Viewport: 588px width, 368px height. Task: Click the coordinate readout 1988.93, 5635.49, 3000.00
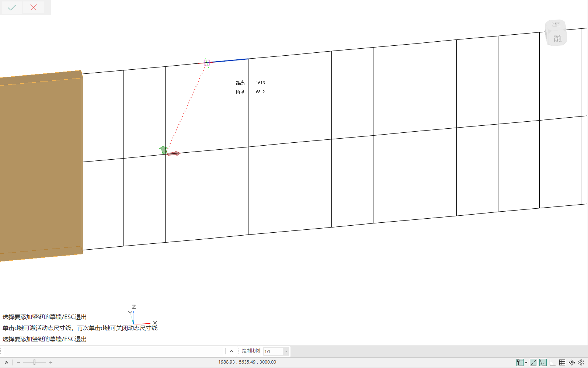pos(247,362)
